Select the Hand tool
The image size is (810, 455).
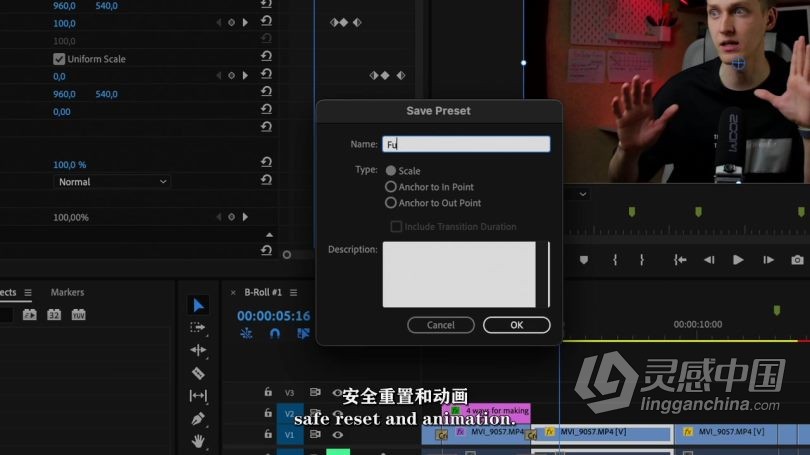pos(198,441)
